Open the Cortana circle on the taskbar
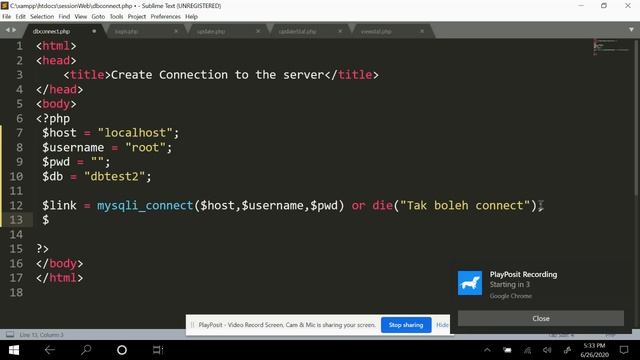This screenshot has width=640, height=360. pos(122,350)
